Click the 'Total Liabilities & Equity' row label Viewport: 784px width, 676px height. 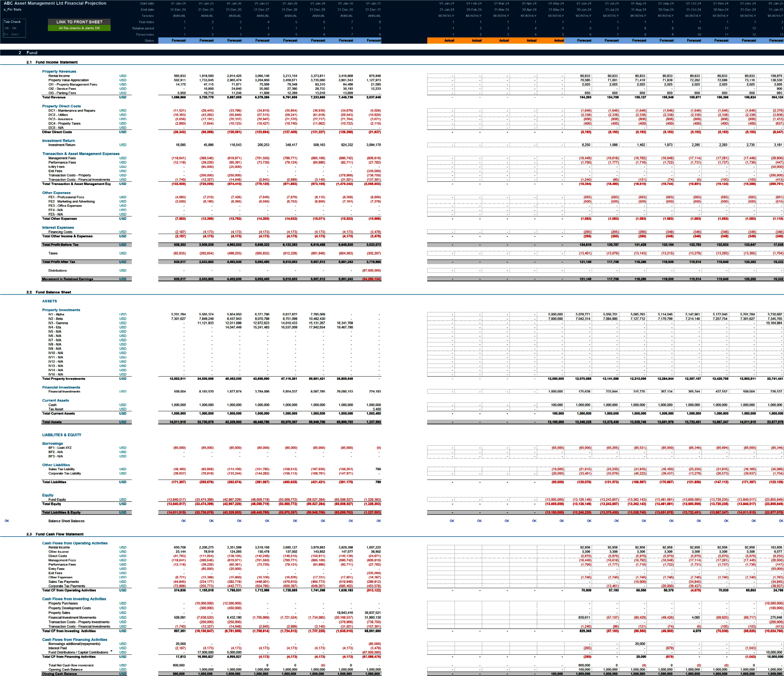coord(61,512)
